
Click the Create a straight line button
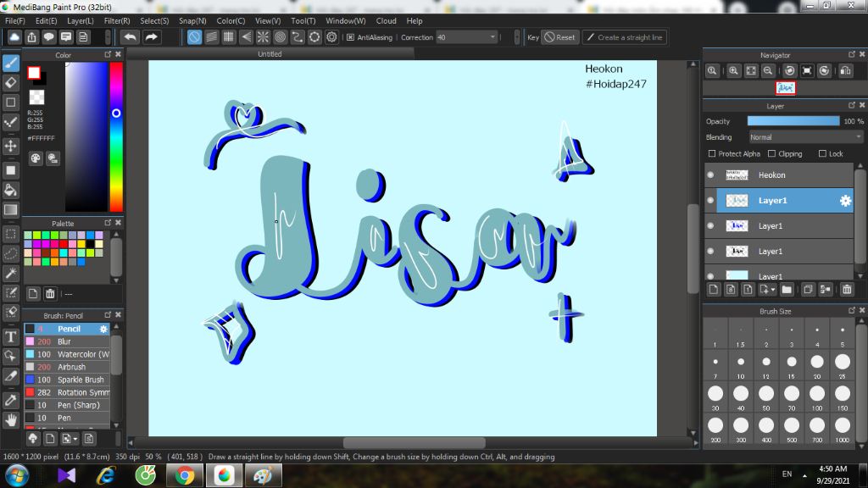(625, 36)
